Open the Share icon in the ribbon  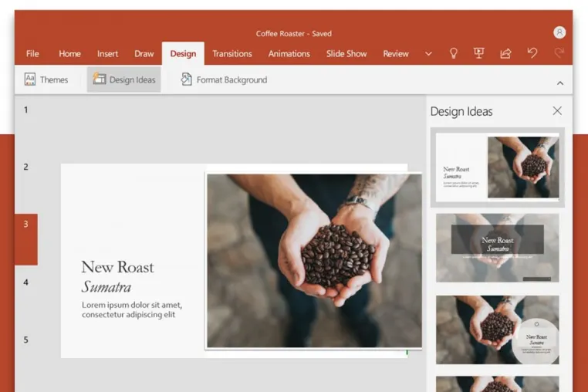tap(505, 54)
